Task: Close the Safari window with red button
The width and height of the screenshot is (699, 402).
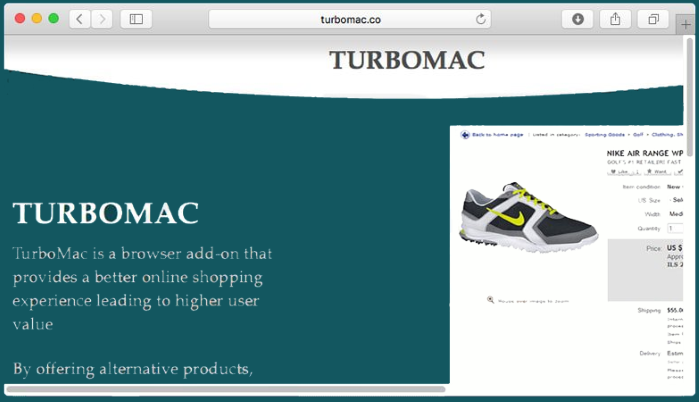Action: 20,18
